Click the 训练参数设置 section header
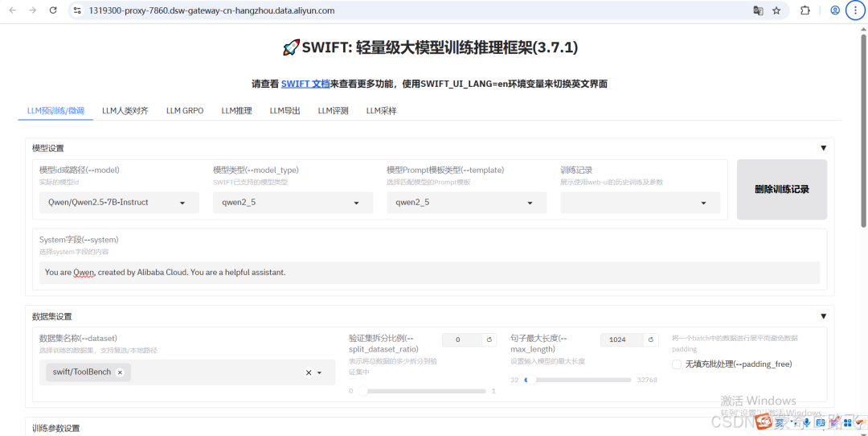The image size is (868, 436). point(56,428)
